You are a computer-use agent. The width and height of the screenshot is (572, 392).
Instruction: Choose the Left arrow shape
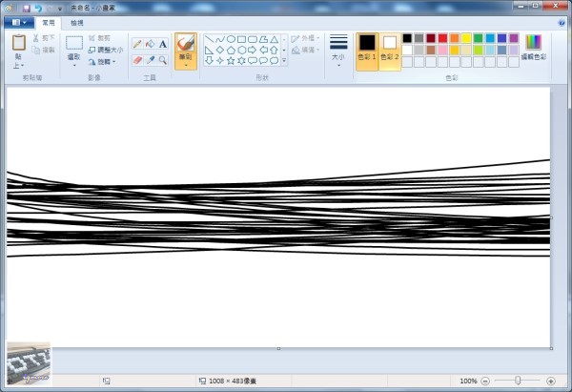pyautogui.click(x=263, y=50)
